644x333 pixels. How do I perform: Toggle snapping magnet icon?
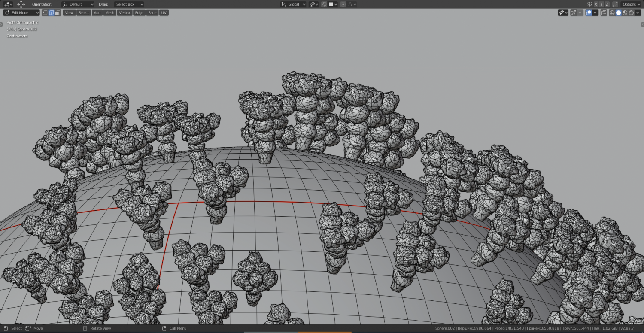click(324, 4)
